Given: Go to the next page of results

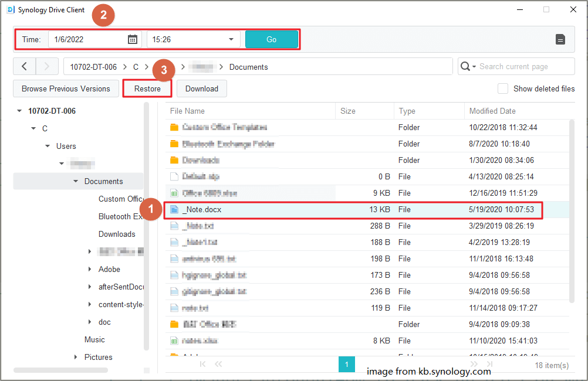Looking at the screenshot, I should tap(474, 364).
